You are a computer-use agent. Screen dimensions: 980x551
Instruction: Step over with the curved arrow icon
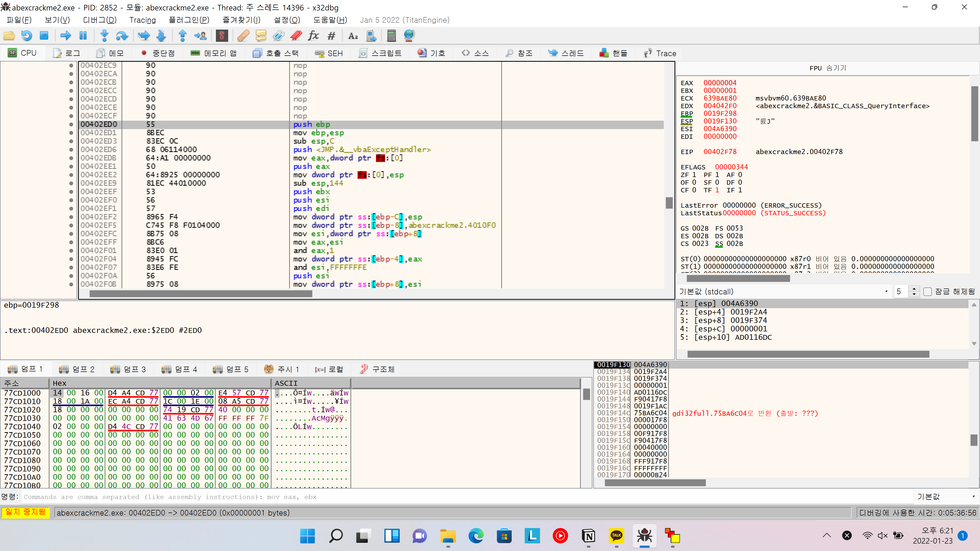(122, 36)
